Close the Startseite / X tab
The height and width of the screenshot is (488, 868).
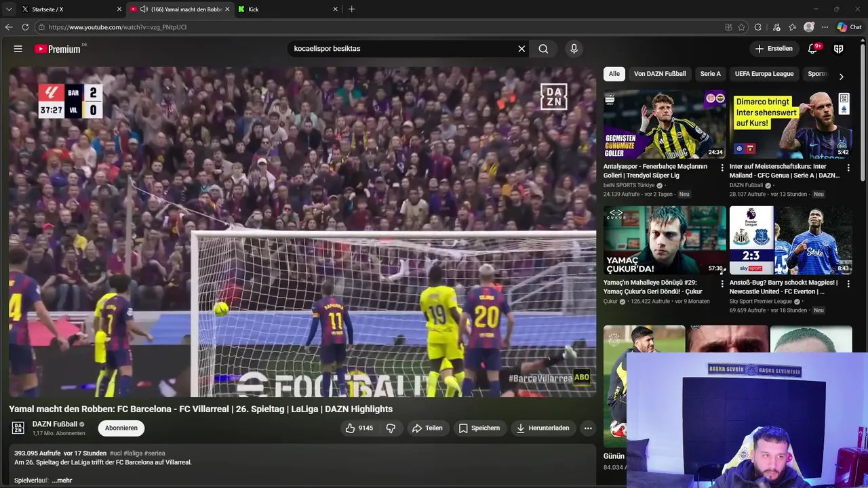pos(119,9)
